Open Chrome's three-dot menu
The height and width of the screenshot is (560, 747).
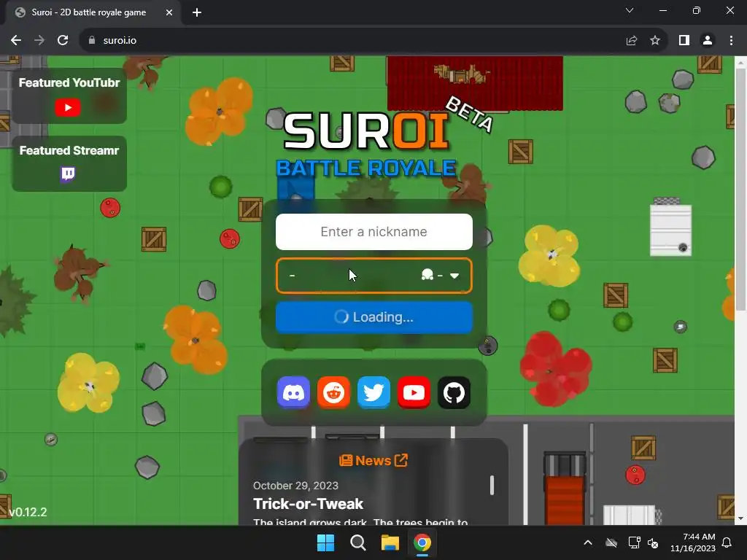click(731, 41)
